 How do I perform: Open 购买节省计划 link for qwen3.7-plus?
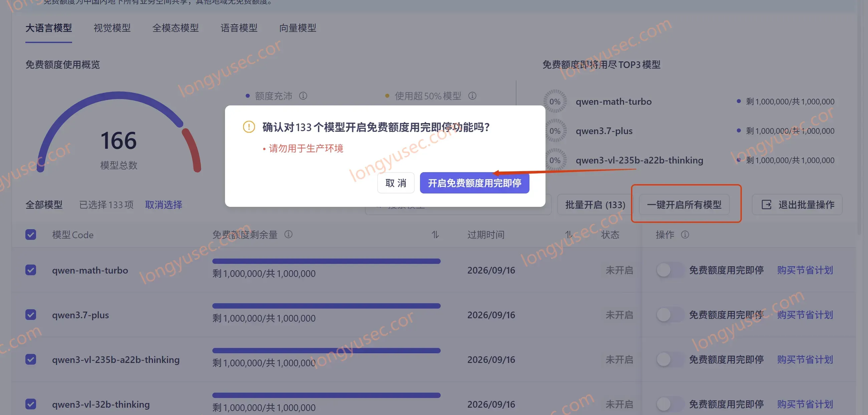tap(805, 315)
